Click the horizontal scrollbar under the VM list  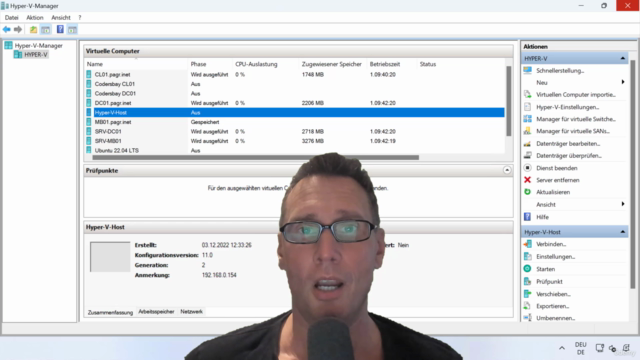[x=256, y=157]
